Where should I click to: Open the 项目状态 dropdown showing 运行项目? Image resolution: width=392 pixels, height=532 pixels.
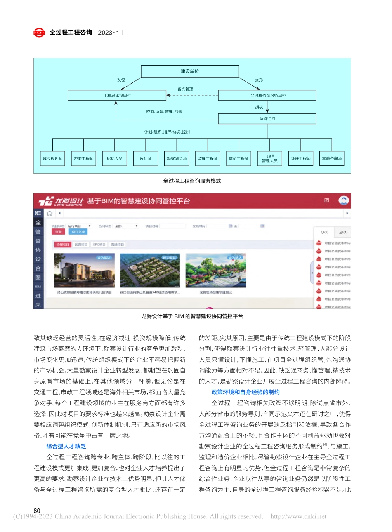point(79,226)
